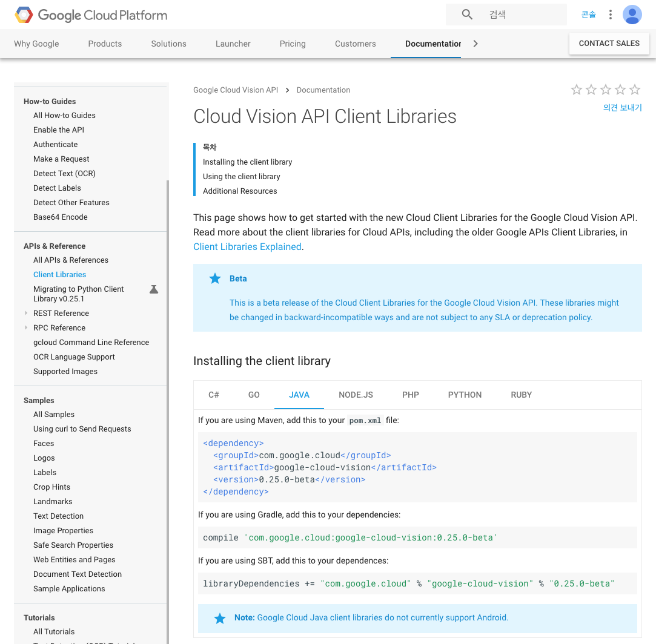Jump to Additional Resources section
Viewport: 656px width, 644px height.
coord(240,191)
